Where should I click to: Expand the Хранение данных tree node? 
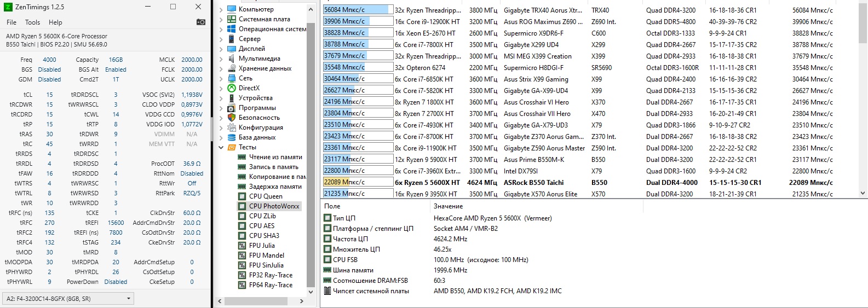pyautogui.click(x=221, y=68)
